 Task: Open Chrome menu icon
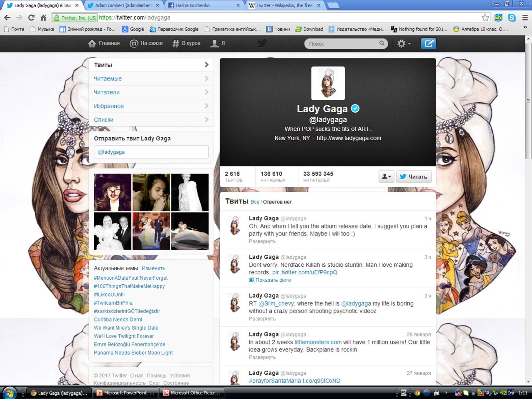pyautogui.click(x=525, y=18)
